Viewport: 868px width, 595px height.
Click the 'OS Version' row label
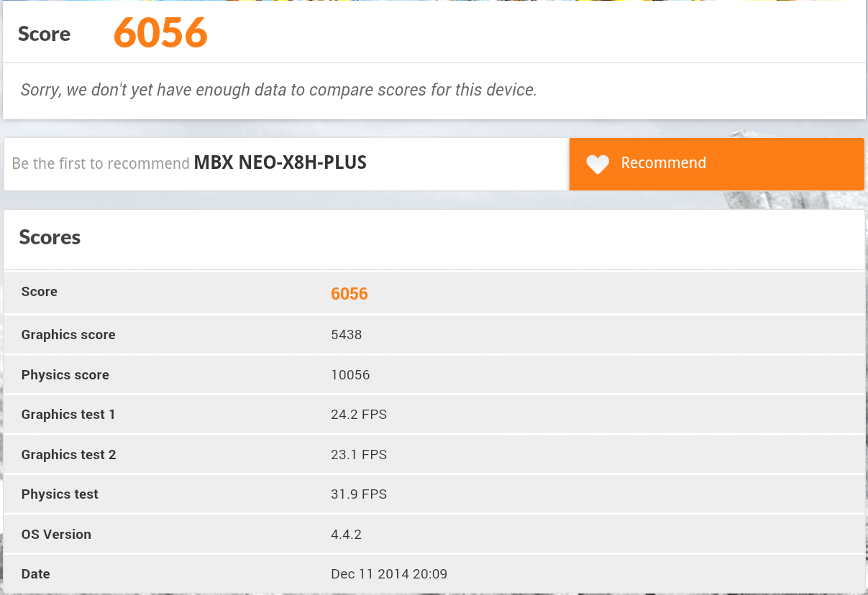coord(56,534)
